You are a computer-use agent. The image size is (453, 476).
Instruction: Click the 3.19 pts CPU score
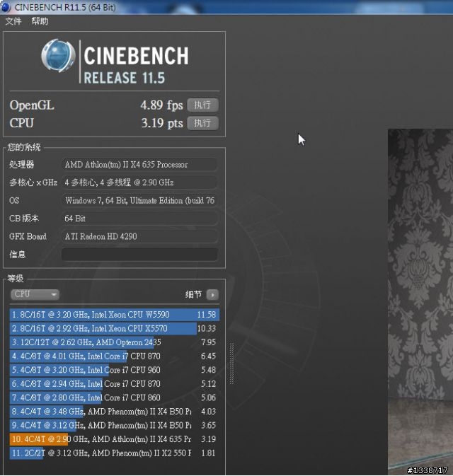162,123
